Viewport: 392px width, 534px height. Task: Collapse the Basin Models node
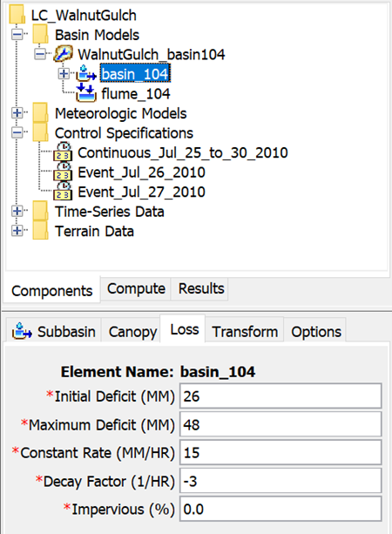[17, 34]
